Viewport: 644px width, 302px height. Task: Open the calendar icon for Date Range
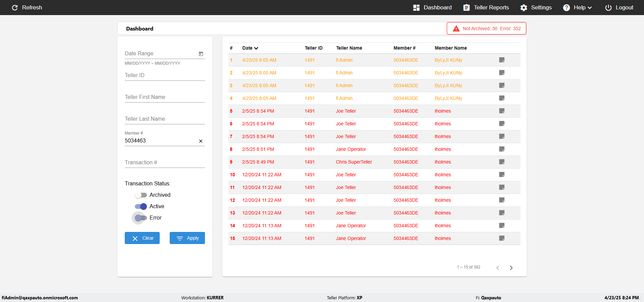[201, 54]
